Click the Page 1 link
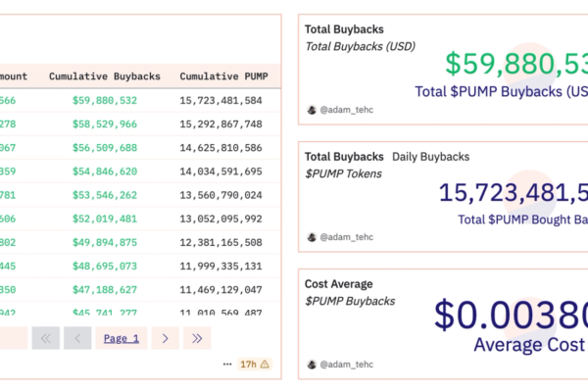 coord(122,338)
